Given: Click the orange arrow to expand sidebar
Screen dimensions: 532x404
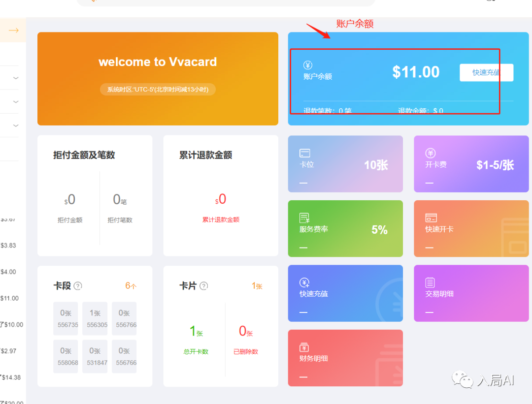Looking at the screenshot, I should tap(13, 31).
